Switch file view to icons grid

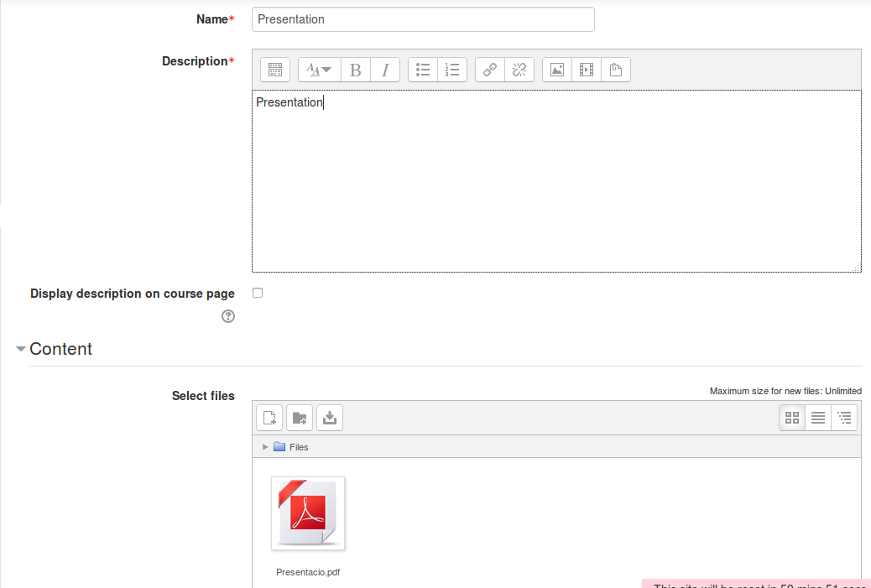coord(792,418)
